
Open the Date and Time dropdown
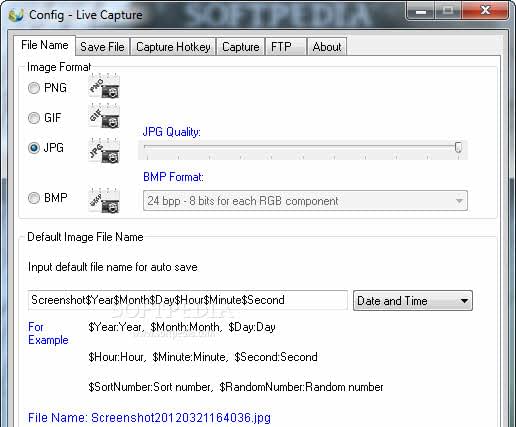[413, 301]
